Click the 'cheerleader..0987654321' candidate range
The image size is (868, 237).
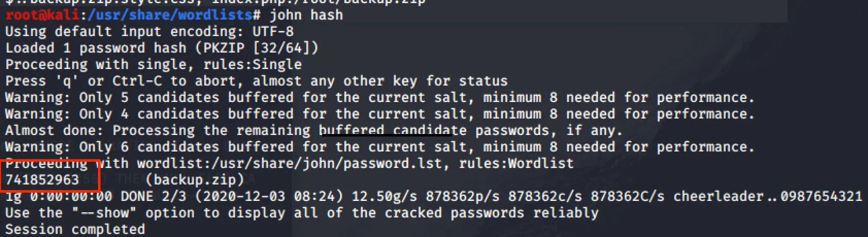(x=767, y=196)
